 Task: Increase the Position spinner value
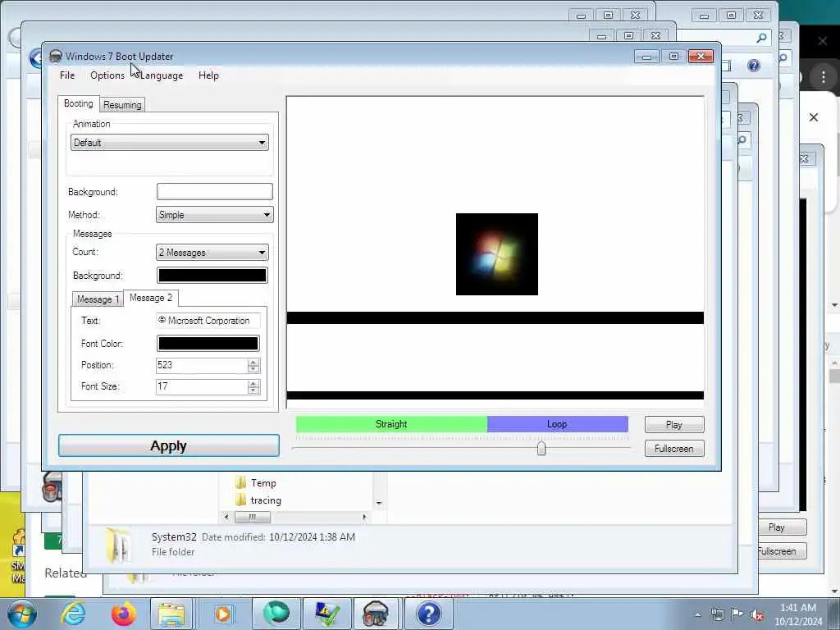pyautogui.click(x=253, y=362)
